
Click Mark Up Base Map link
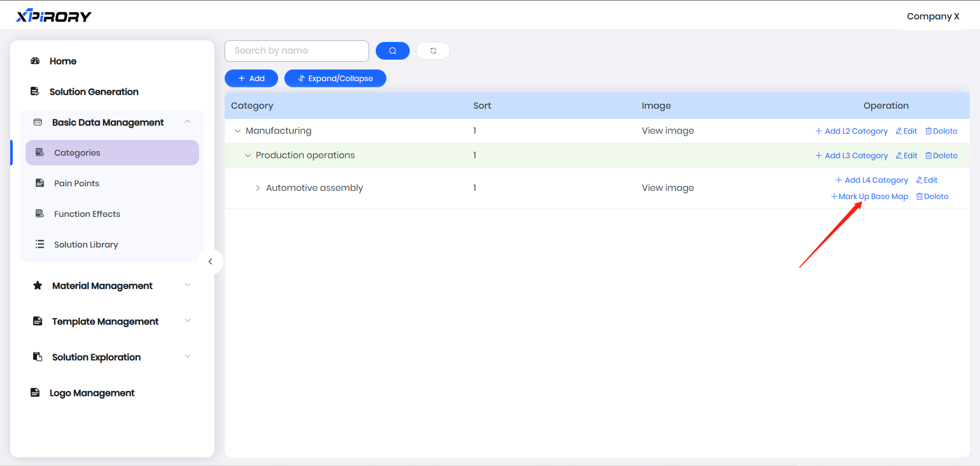(870, 197)
